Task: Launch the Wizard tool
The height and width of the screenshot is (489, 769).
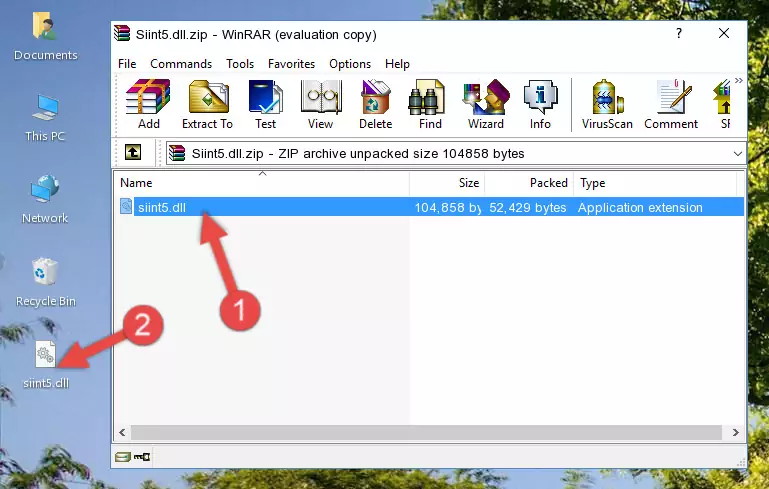Action: pos(486,104)
